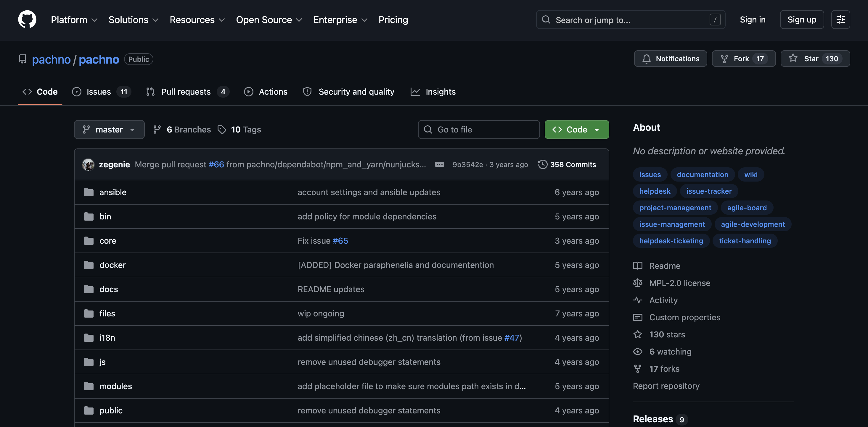Expand the Resources menu

197,20
